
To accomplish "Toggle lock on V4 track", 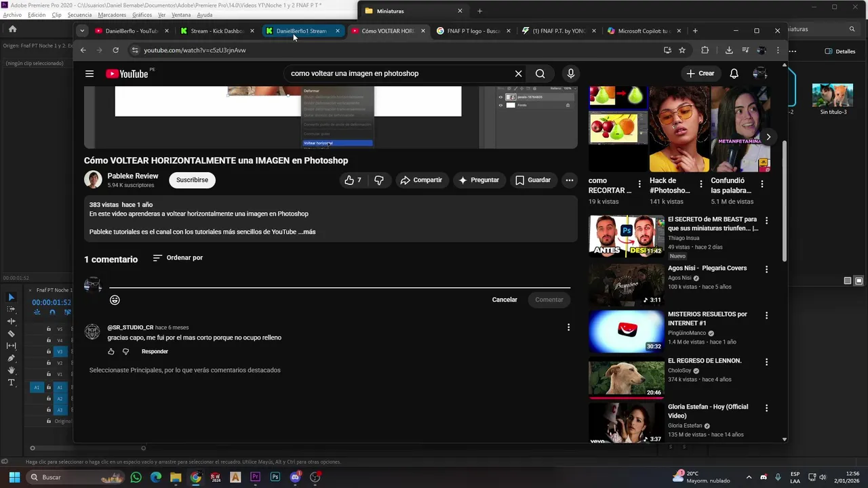I will pos(49,340).
